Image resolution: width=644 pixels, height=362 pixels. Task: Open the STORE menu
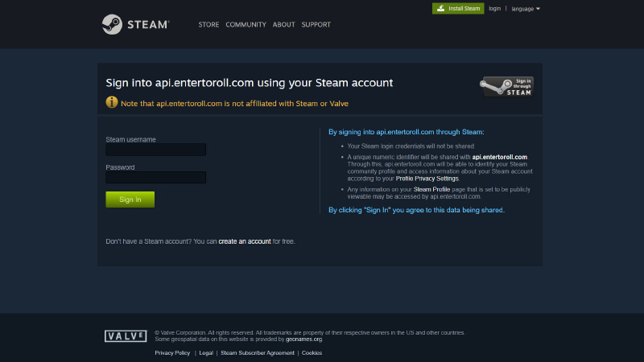208,25
